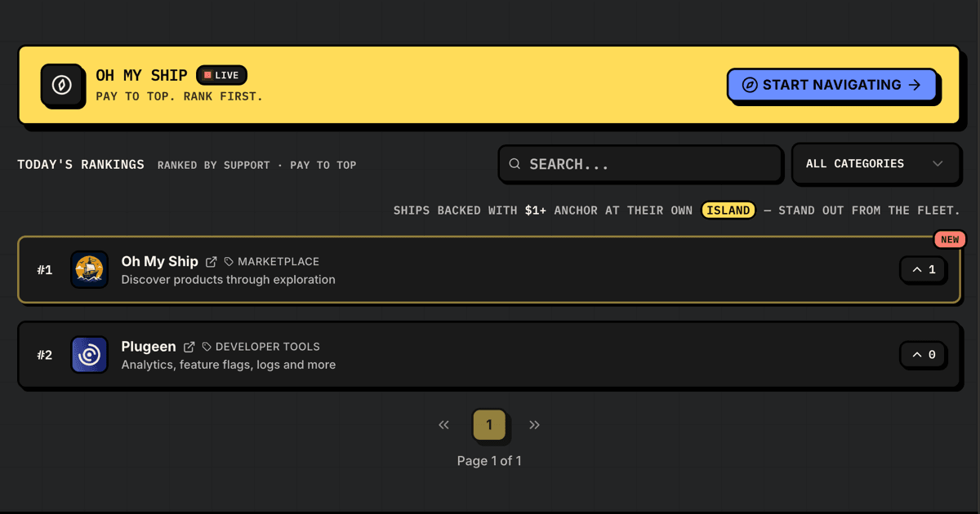Focus the Search input field
The image size is (980, 514).
[x=640, y=164]
